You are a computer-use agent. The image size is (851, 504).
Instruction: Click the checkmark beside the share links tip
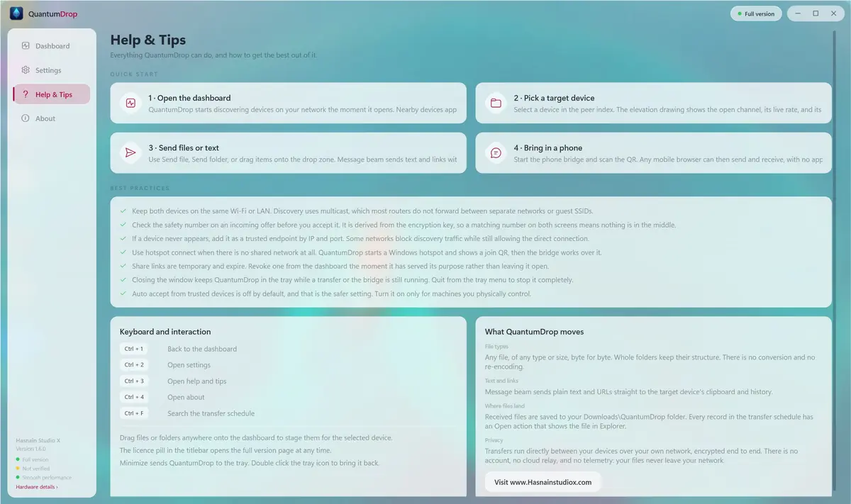[123, 266]
